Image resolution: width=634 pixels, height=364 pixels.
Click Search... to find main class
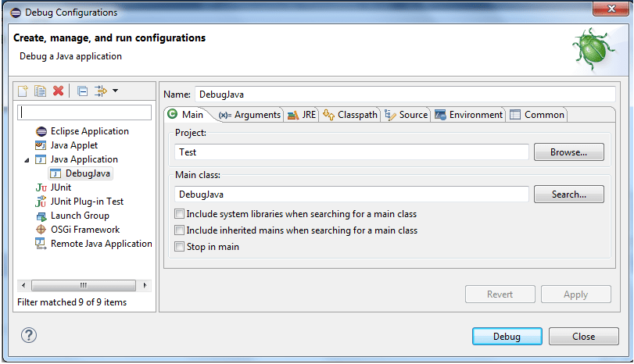point(569,194)
